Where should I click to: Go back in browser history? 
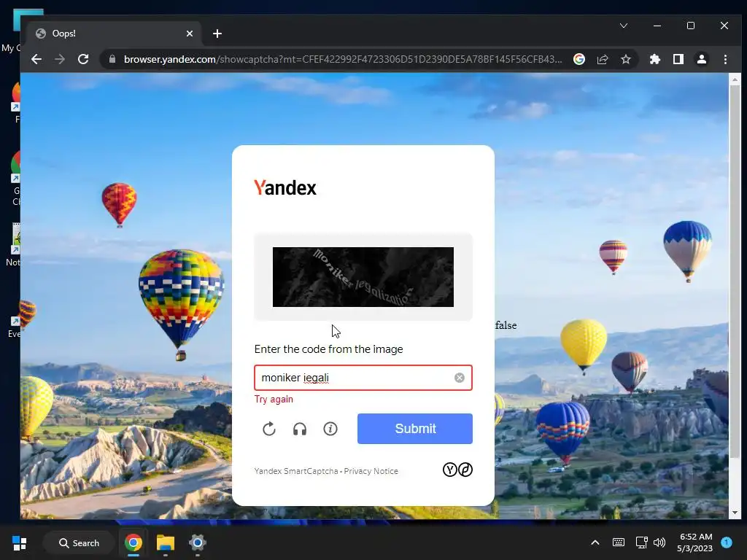coord(36,59)
